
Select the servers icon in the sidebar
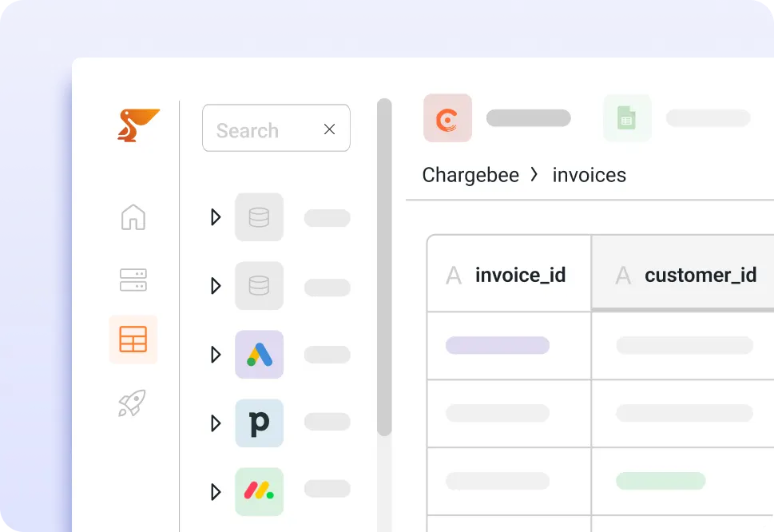[x=133, y=279]
